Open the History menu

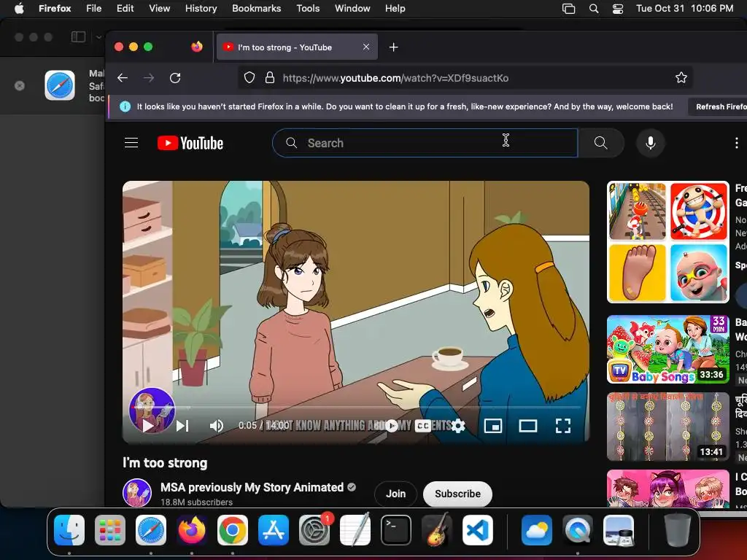pyautogui.click(x=201, y=8)
